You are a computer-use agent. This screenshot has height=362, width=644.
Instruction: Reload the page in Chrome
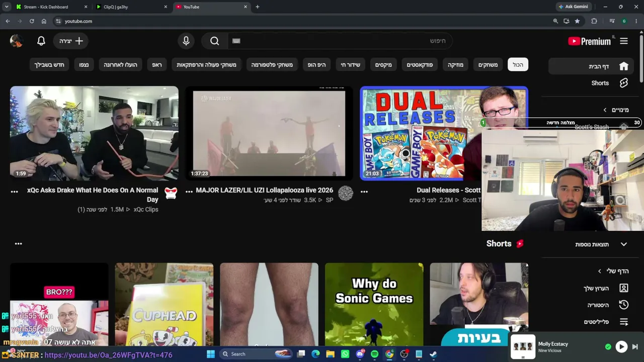point(32,21)
